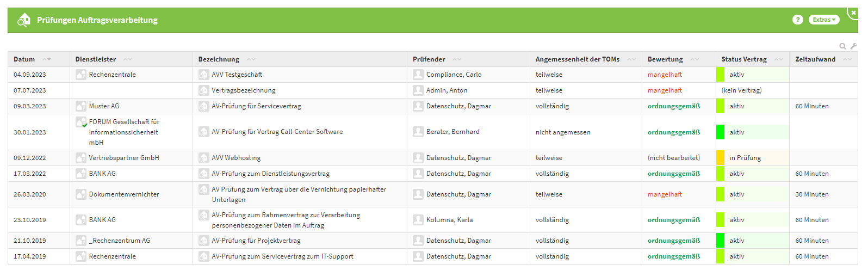Image resolution: width=868 pixels, height=270 pixels.
Task: Click the Prüfungen Auftragsverarbeitung header icon
Action: 24,20
